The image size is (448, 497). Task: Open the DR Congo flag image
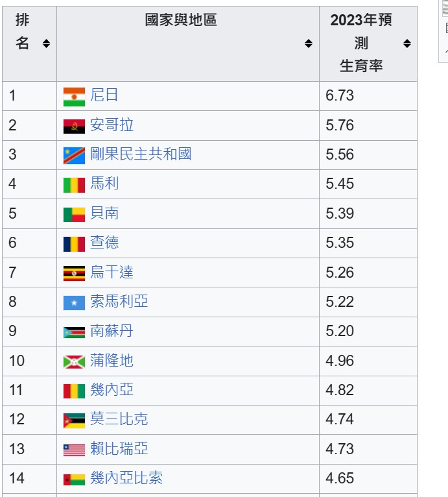pyautogui.click(x=74, y=156)
